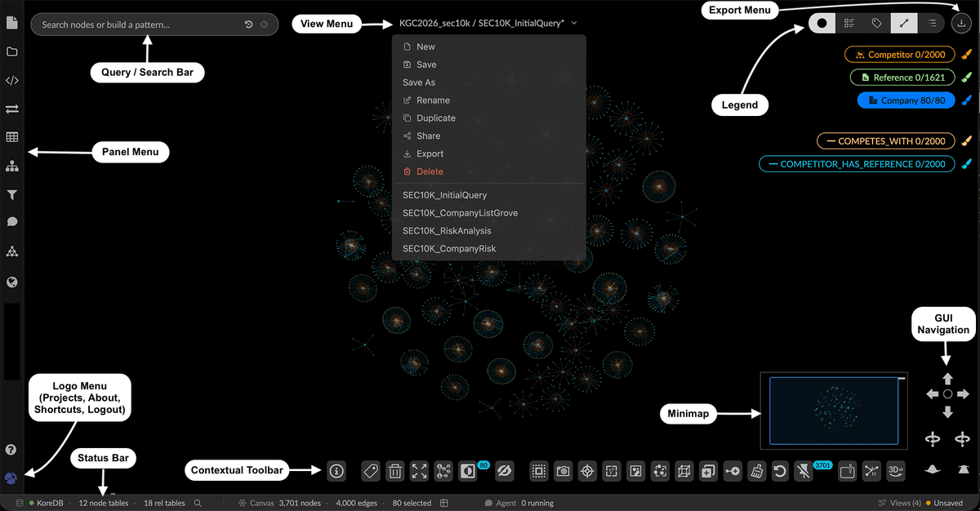Click the COMPETES_WITH 0/2000 legend pill
This screenshot has width=980, height=511.
[886, 141]
